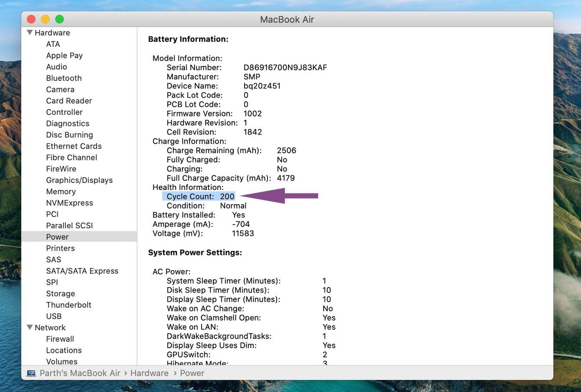Choose Parallel SCSI in the sidebar
This screenshot has height=392, width=581.
pos(69,225)
